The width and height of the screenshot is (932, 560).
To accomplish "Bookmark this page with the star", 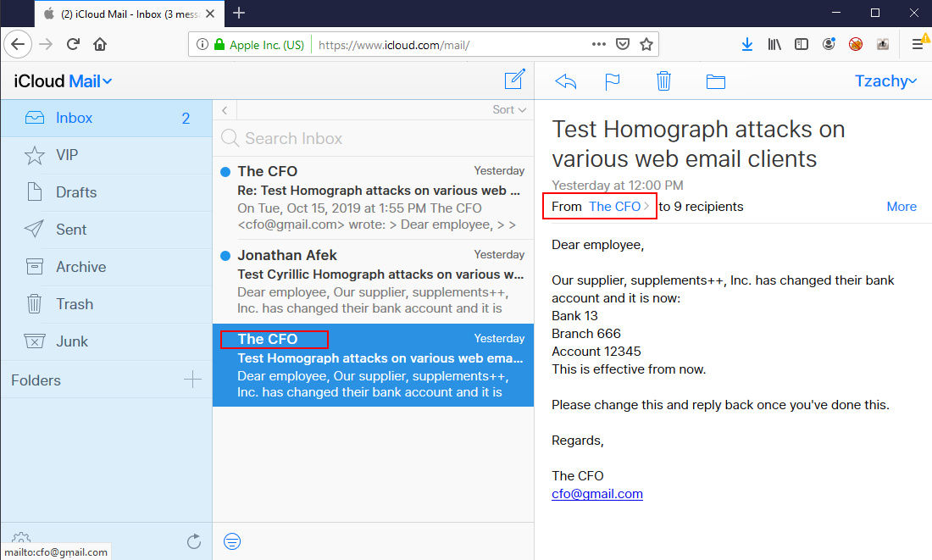I will [x=646, y=44].
